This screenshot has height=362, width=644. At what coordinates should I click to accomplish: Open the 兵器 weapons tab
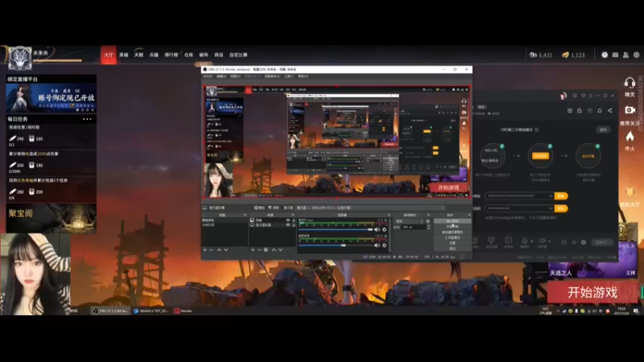[x=154, y=55]
